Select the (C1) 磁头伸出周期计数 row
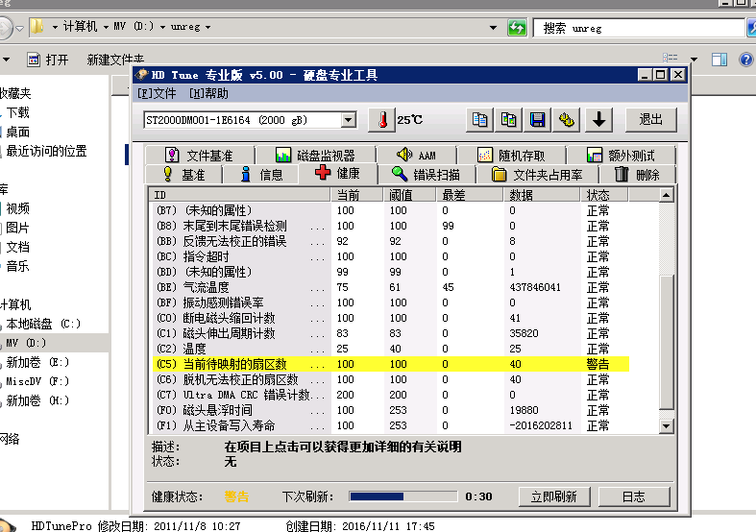The height and width of the screenshot is (532, 756). [391, 333]
